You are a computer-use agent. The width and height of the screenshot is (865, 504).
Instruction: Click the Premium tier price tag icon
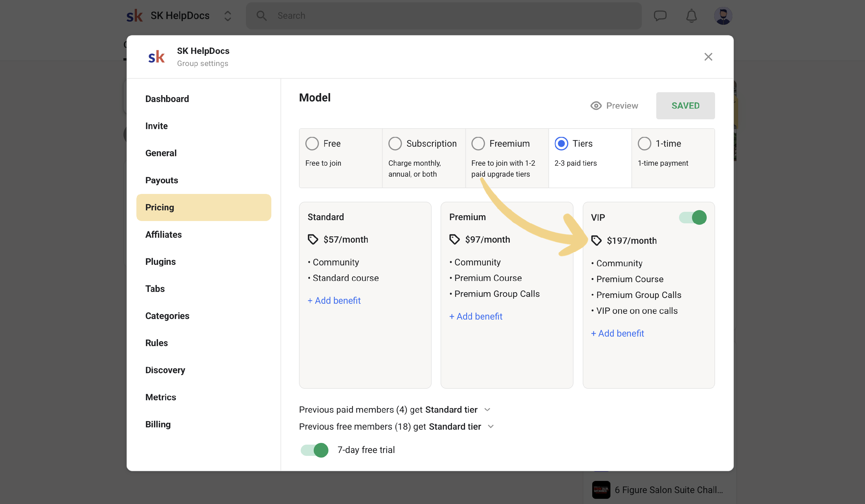(x=454, y=239)
